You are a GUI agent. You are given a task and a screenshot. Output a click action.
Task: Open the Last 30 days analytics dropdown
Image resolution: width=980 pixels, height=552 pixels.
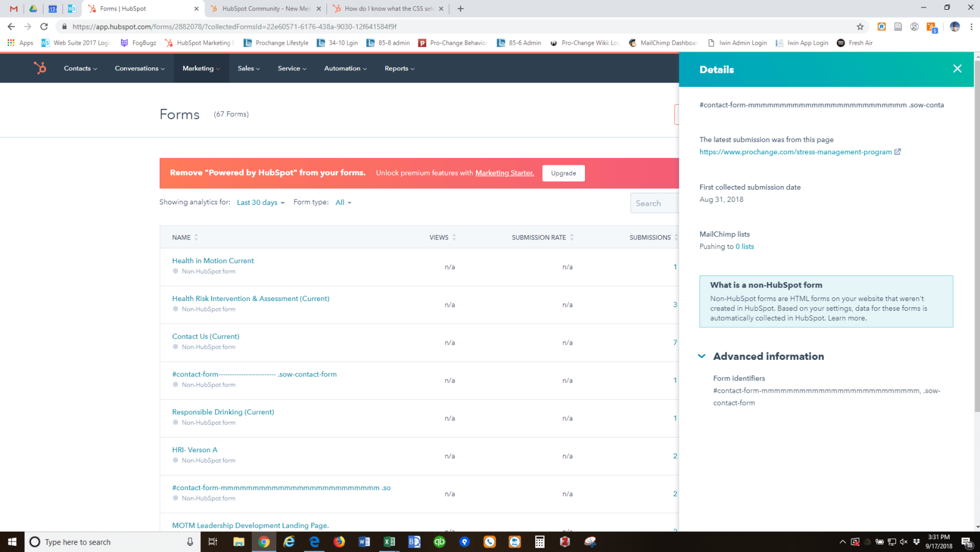pyautogui.click(x=260, y=202)
